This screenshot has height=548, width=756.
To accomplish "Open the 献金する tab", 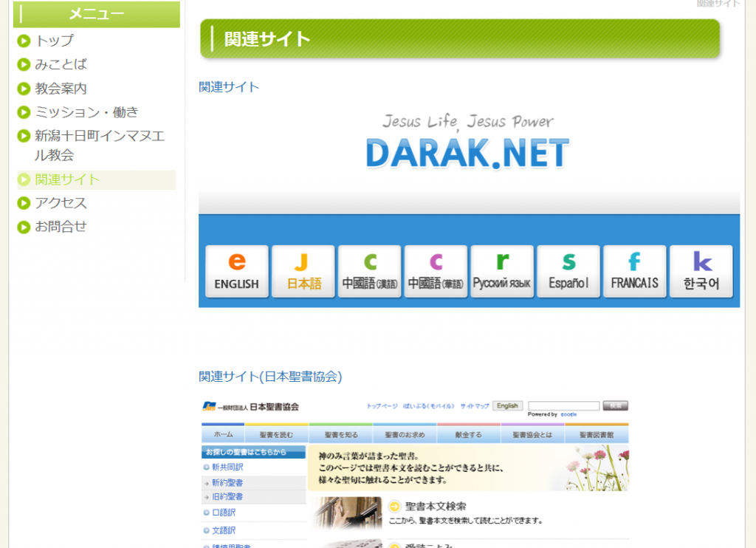I will [469, 435].
